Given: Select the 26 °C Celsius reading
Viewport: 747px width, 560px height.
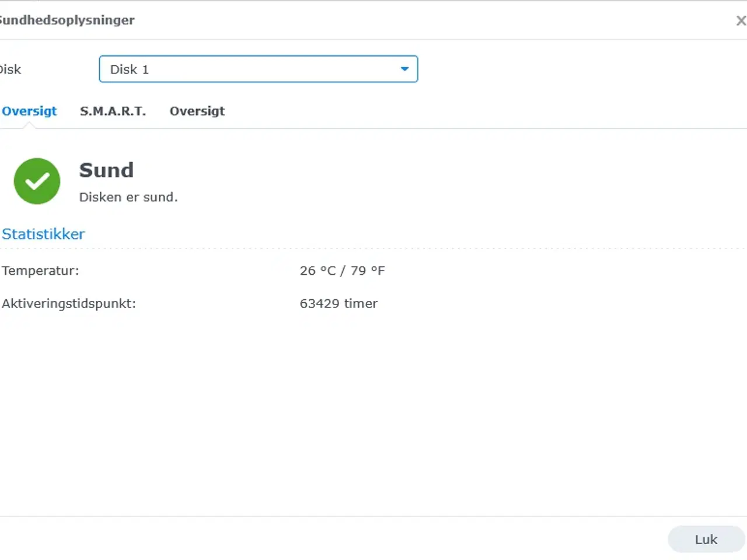Looking at the screenshot, I should tap(317, 271).
